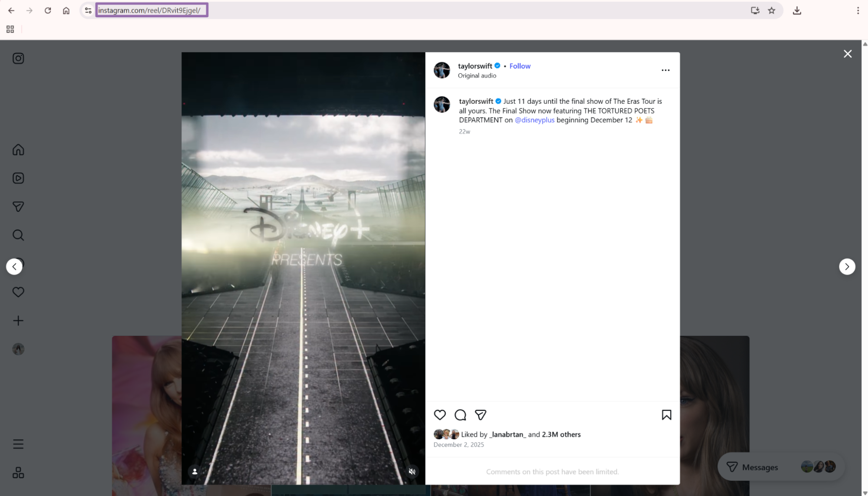Open the Messages floating panel

781,467
